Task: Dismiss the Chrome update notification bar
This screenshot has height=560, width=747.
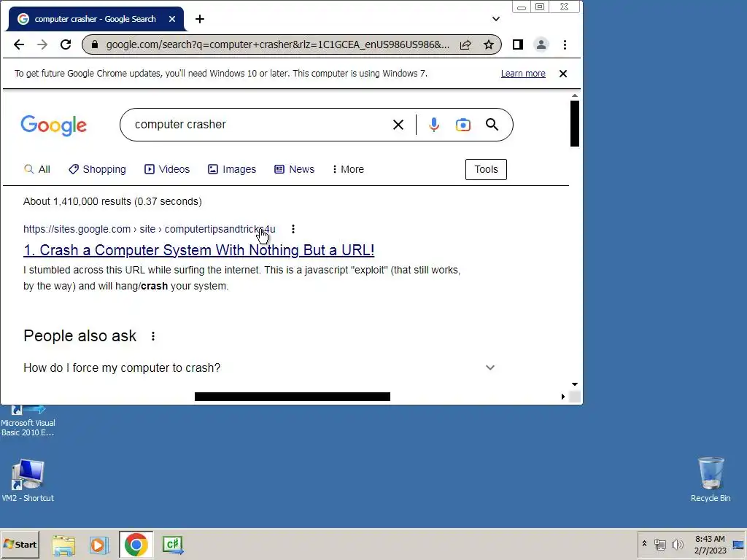Action: coord(563,74)
